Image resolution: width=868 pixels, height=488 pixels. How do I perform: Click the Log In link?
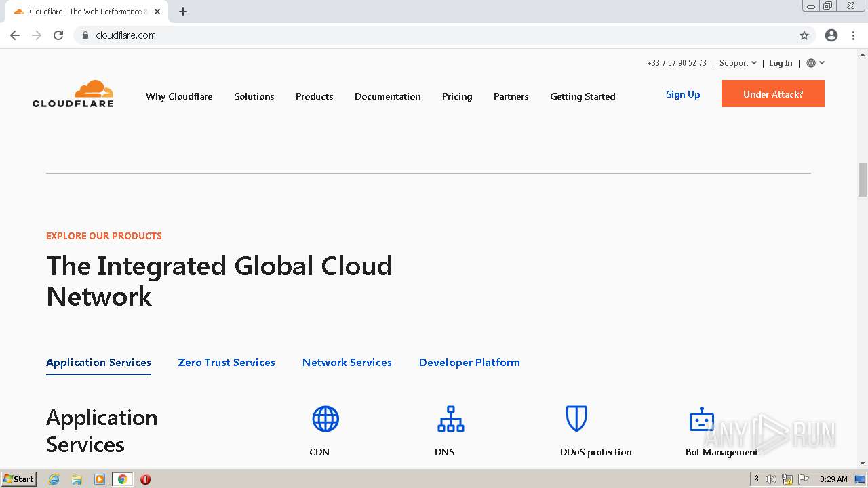pos(781,63)
